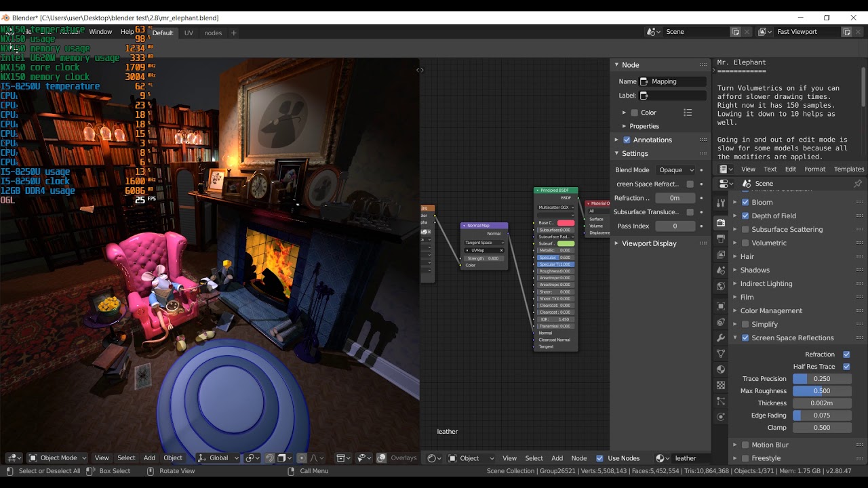Open the Tool properties tab
868x488 pixels.
(x=721, y=203)
